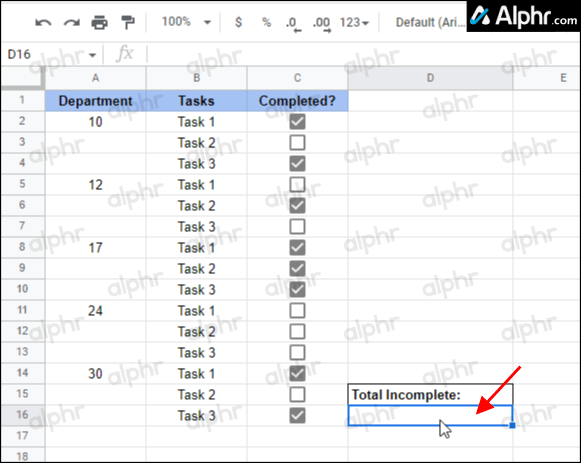Uncheck the row 9 Task 2 checkbox

coord(298,269)
